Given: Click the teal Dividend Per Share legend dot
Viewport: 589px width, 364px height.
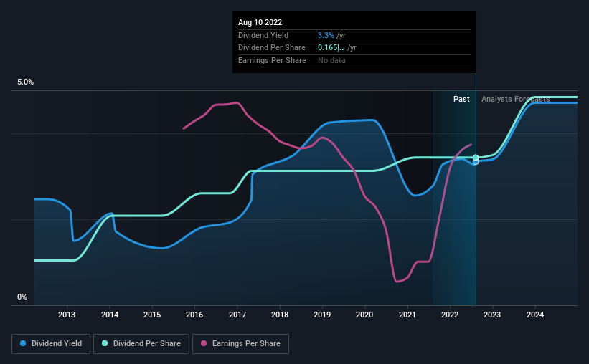Looking at the screenshot, I should point(105,343).
